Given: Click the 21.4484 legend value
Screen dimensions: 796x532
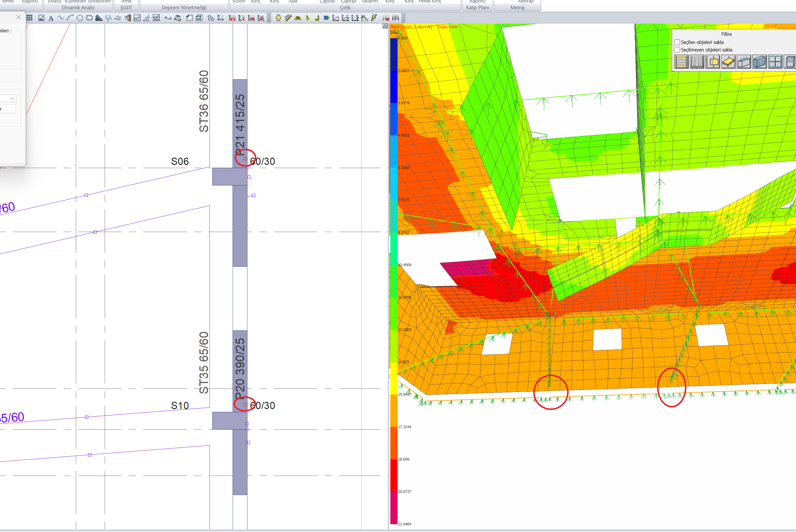Looking at the screenshot, I should (405, 524).
